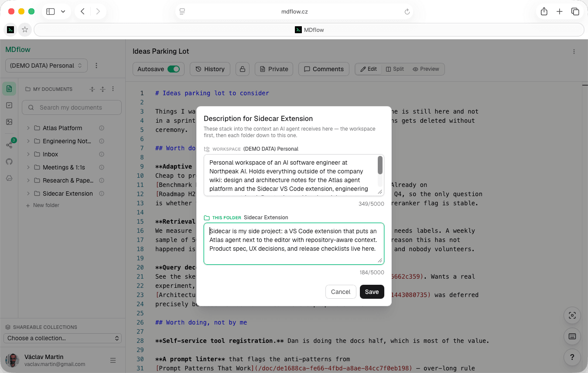Show description info for Meetings & 1:1s folder

[x=102, y=167]
